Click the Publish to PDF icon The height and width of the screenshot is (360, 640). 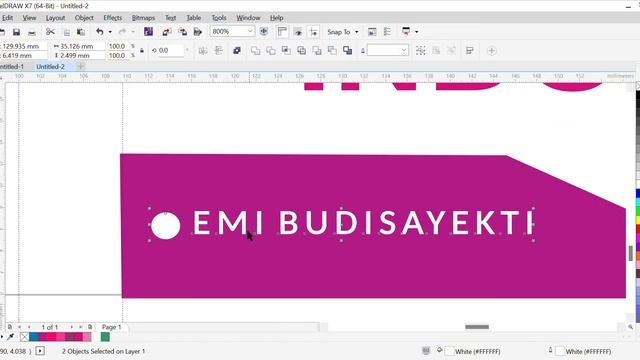198,32
